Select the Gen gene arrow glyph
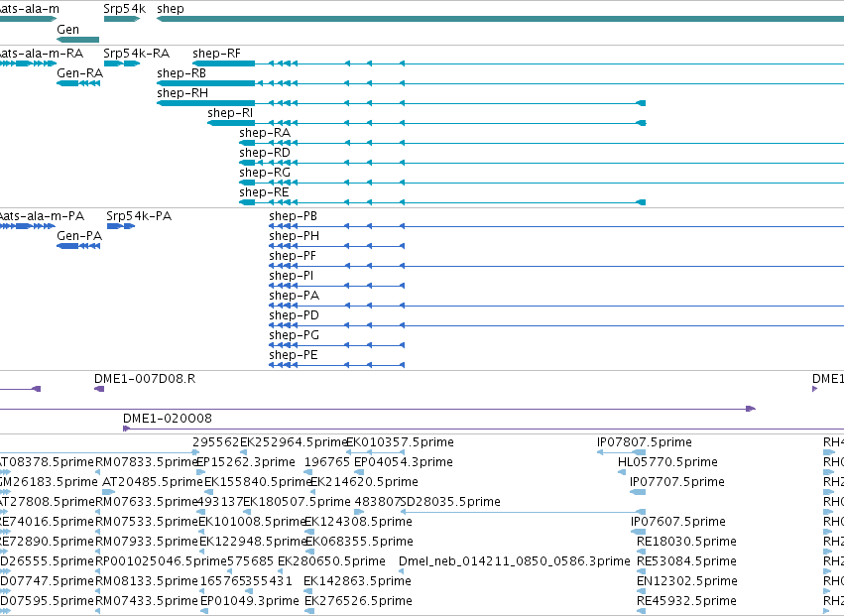Screen dimensions: 844x616 (78, 40)
